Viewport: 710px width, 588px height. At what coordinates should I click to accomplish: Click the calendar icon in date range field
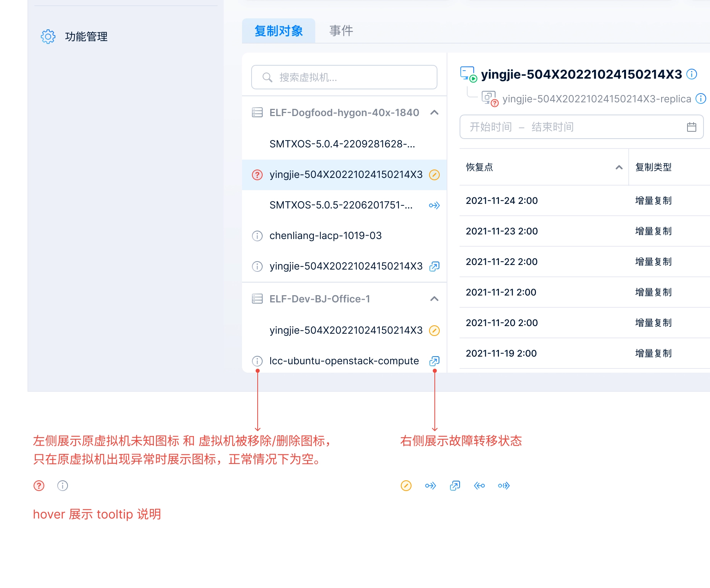tap(691, 127)
